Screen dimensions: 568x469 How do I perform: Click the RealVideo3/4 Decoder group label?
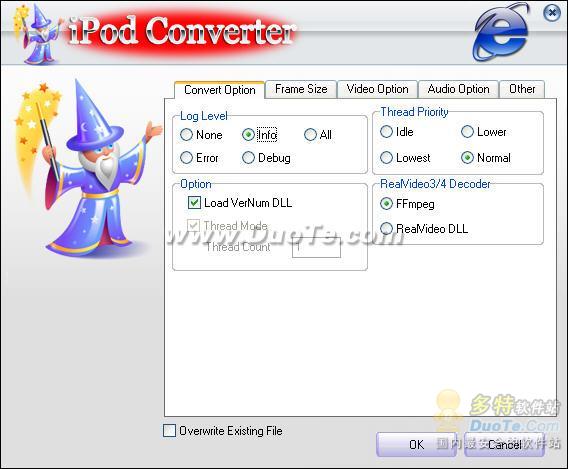pos(435,184)
